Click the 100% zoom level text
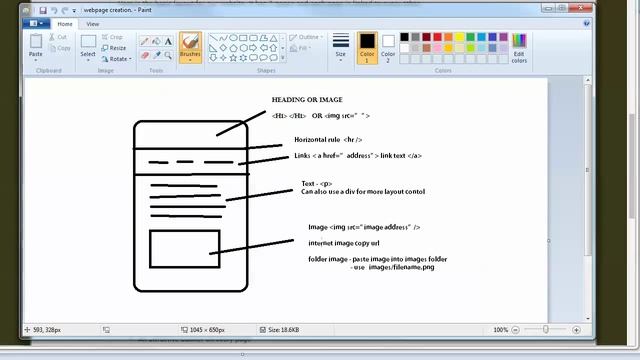Image resolution: width=640 pixels, height=360 pixels. (x=500, y=330)
